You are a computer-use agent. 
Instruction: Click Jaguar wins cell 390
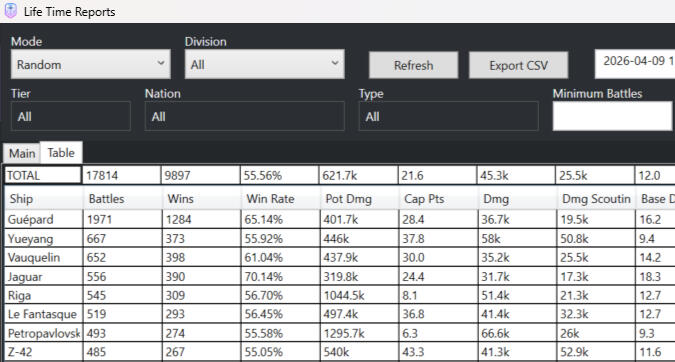coord(202,276)
